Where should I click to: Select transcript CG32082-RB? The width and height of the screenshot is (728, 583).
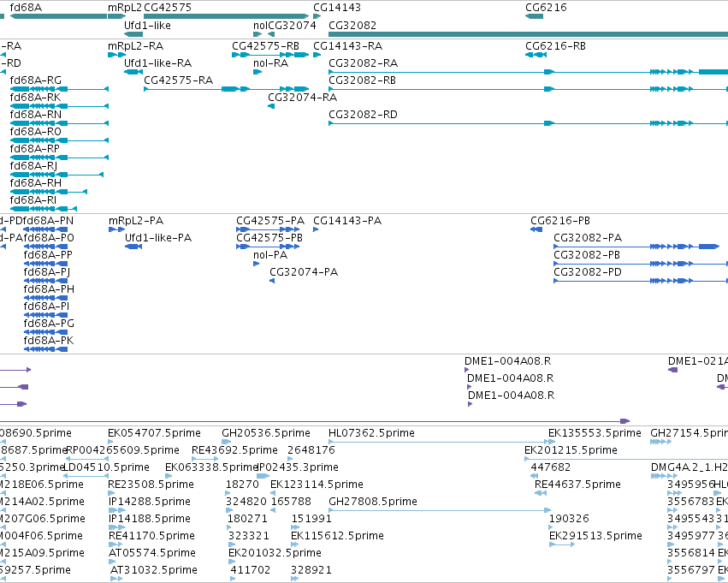[x=529, y=89]
